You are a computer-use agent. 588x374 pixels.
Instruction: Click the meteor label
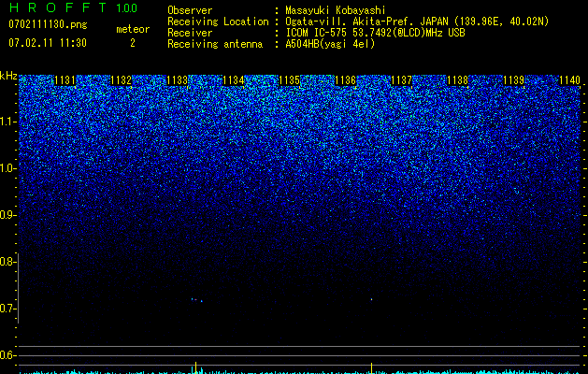[133, 29]
